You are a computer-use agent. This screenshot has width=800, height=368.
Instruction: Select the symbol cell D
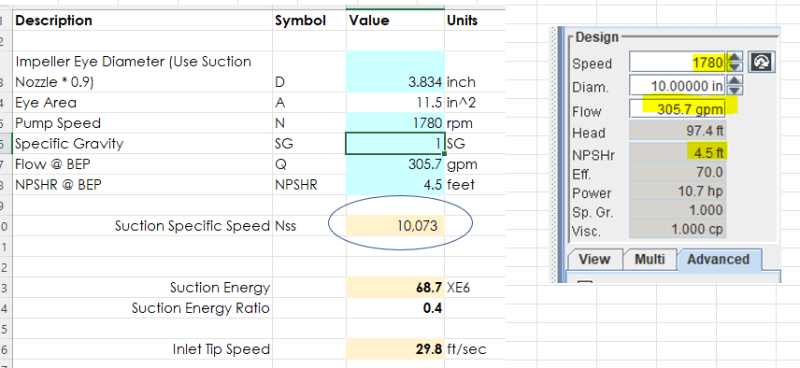pos(309,71)
